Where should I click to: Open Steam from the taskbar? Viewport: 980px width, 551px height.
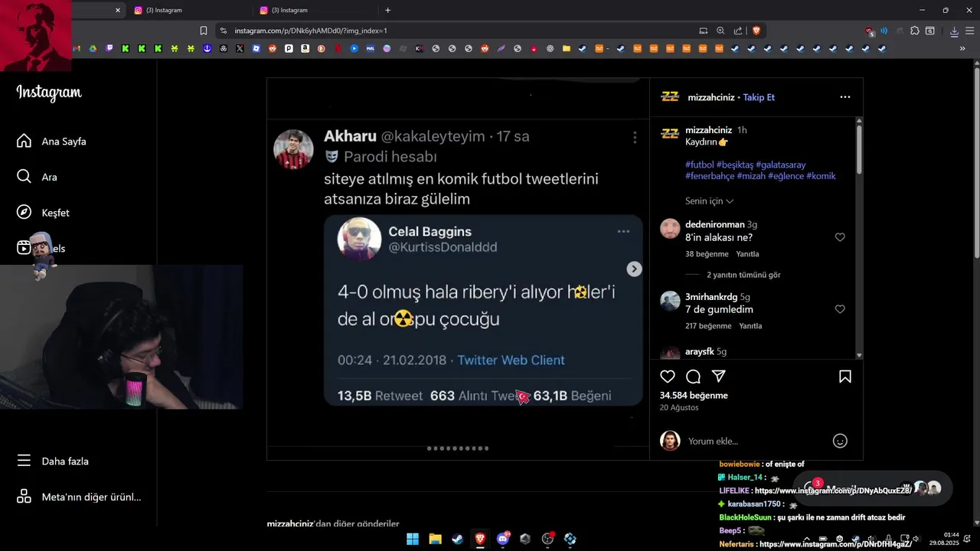(x=457, y=539)
